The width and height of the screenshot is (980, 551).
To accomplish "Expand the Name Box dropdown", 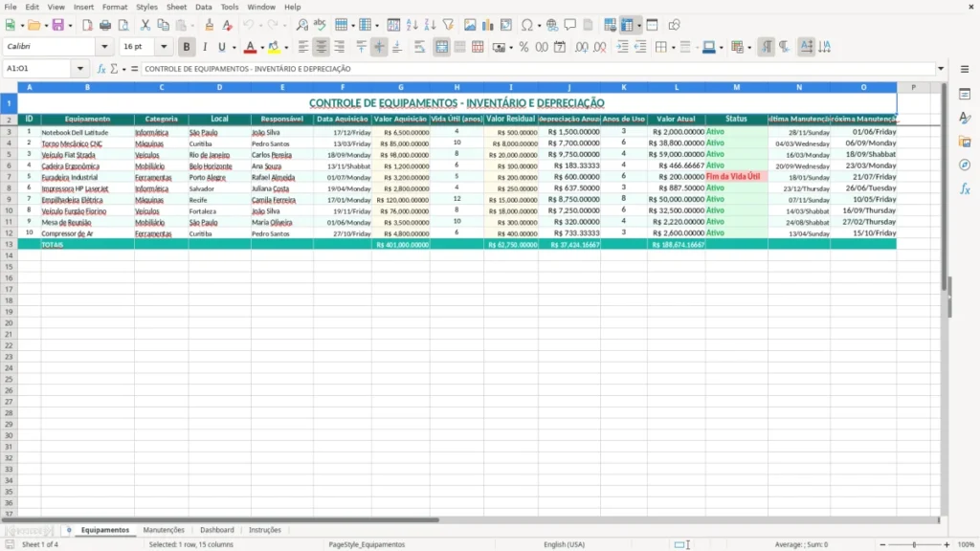I will coord(80,69).
